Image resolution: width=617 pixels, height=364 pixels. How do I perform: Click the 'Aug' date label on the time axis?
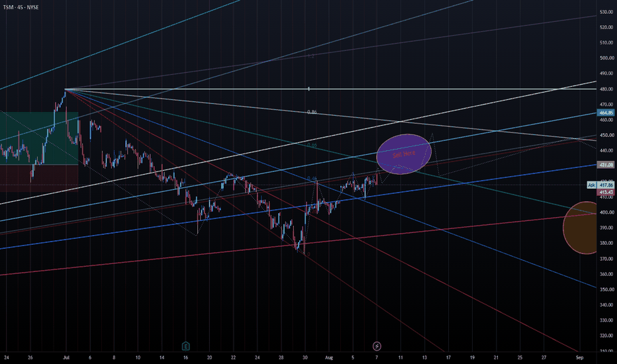329,357
